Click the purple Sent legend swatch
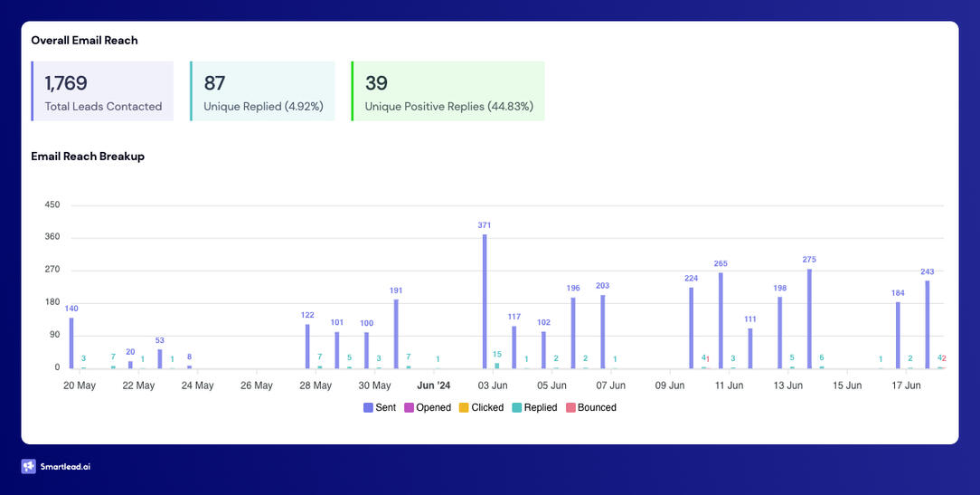This screenshot has width=980, height=495. click(368, 408)
